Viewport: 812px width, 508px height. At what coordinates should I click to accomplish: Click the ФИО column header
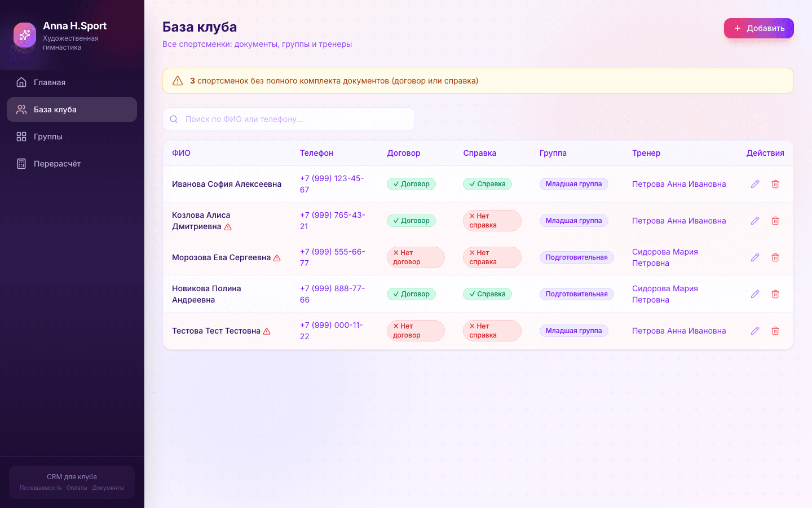pos(181,153)
